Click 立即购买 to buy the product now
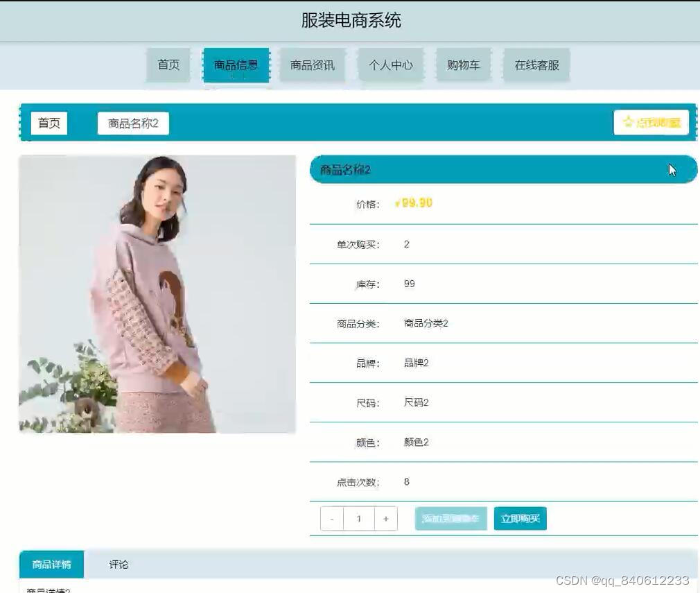Screen dimensions: 700x593 point(519,518)
